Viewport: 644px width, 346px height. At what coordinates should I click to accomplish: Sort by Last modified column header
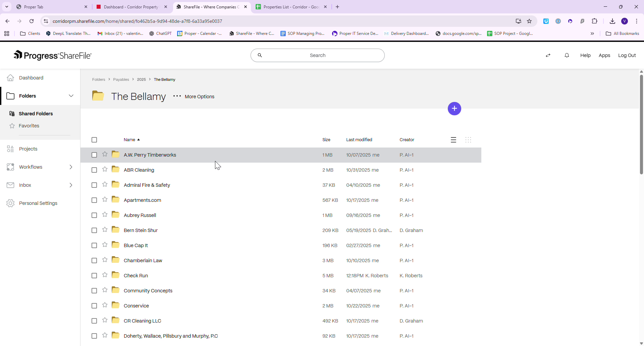[359, 140]
